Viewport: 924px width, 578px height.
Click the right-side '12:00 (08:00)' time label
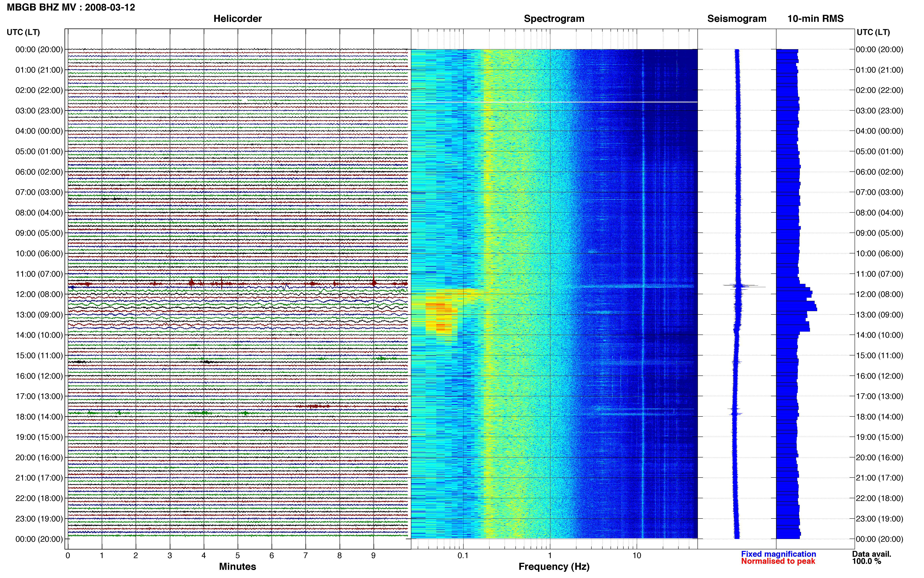(879, 294)
